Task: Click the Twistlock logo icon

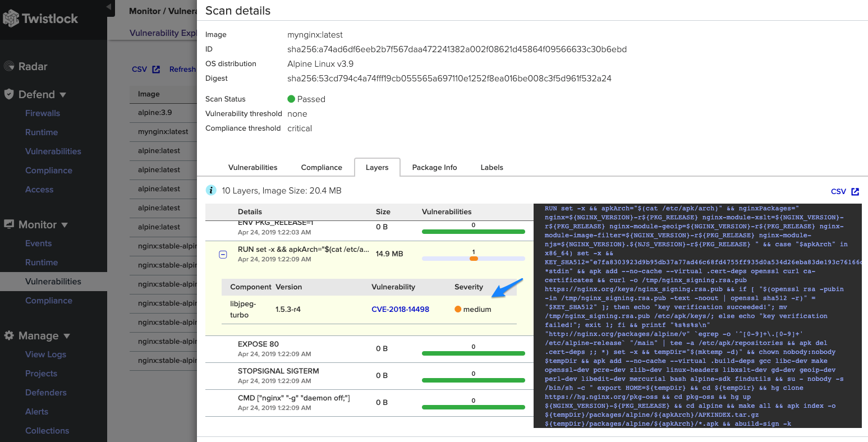Action: [11, 19]
